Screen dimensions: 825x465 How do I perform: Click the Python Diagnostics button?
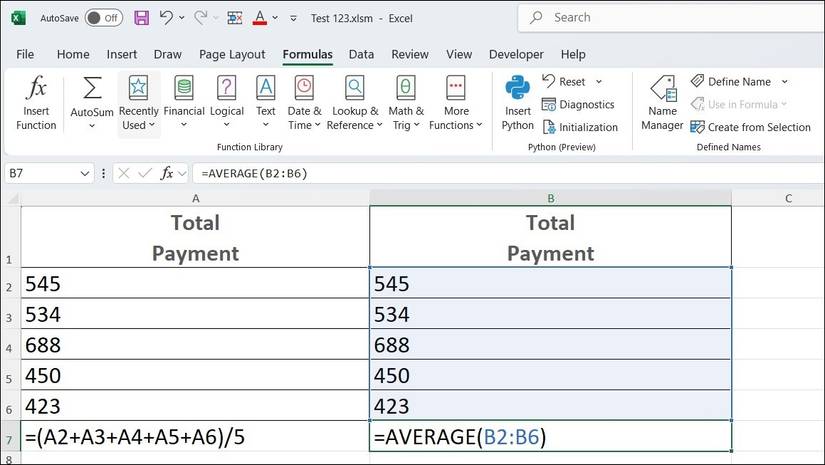(x=578, y=105)
